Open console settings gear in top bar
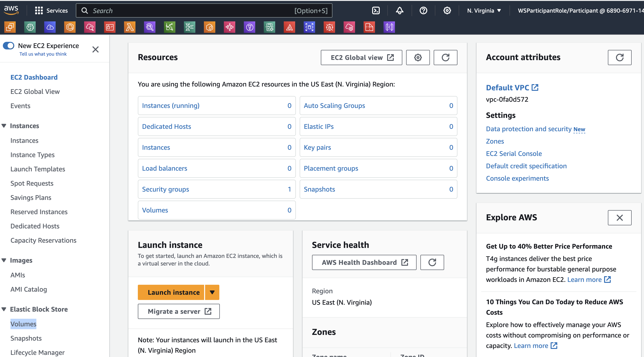Screen dimensions: 644x357 coord(447,10)
